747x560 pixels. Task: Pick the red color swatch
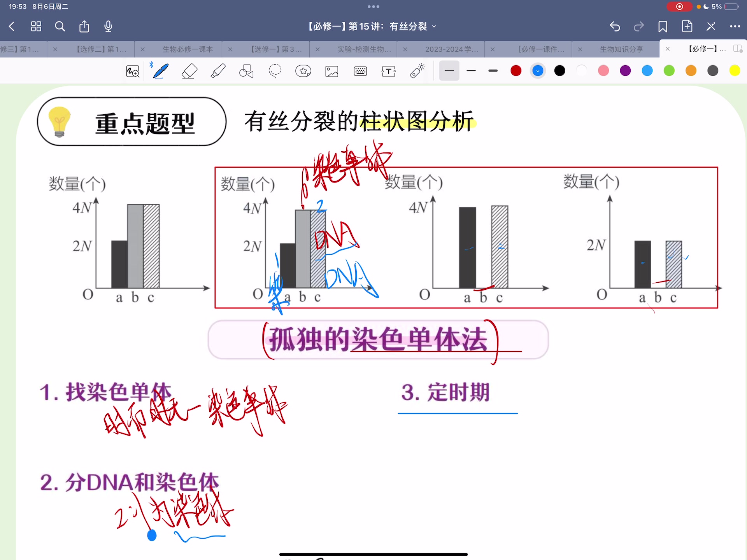[516, 71]
